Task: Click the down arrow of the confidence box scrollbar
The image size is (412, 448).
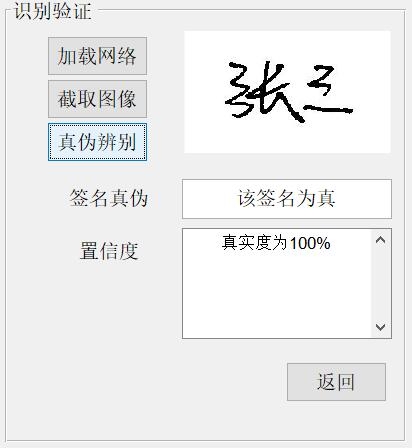Action: point(381,327)
